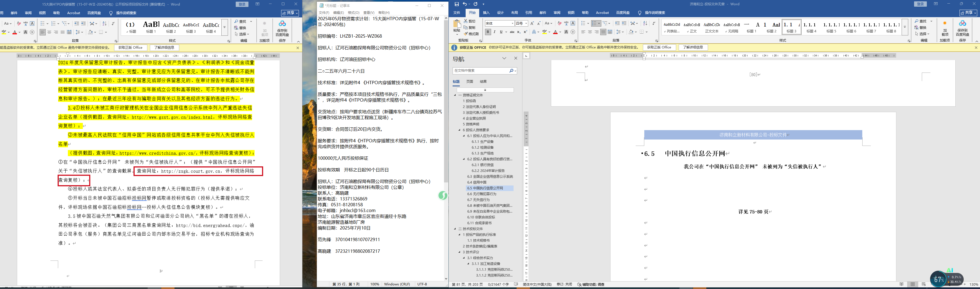Open the 四号 font size dropdown
Screen dimensions: 980x289
(x=526, y=24)
